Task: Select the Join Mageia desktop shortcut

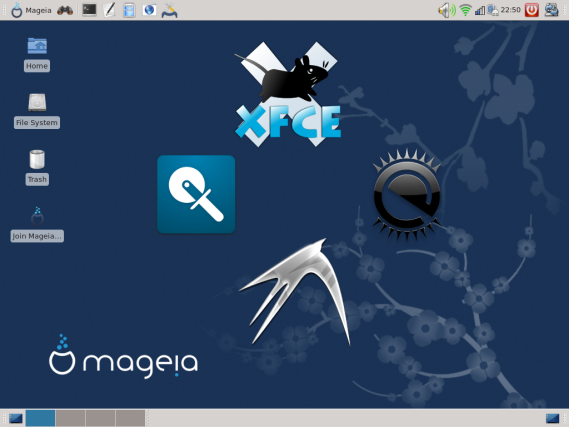Action: pyautogui.click(x=37, y=224)
